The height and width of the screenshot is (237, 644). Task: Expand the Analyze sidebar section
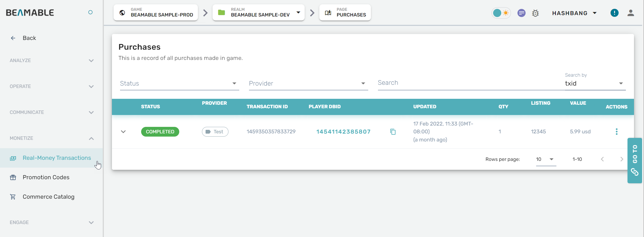[x=51, y=60]
